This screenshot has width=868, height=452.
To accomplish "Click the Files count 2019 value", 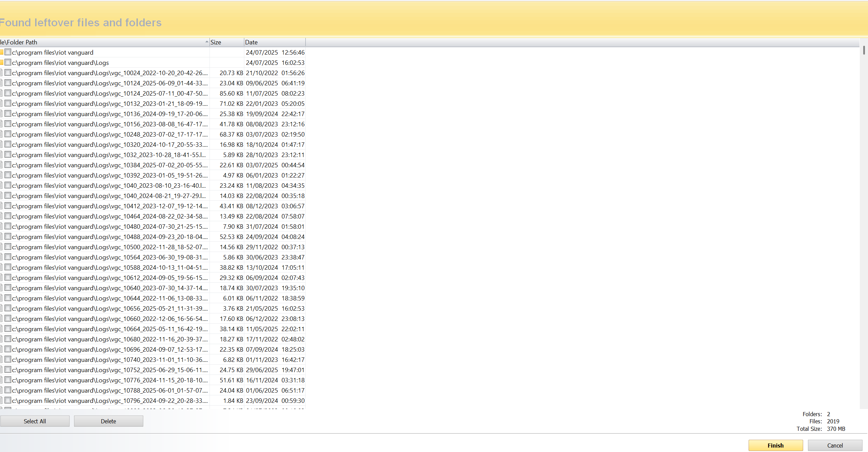I will click(x=833, y=421).
